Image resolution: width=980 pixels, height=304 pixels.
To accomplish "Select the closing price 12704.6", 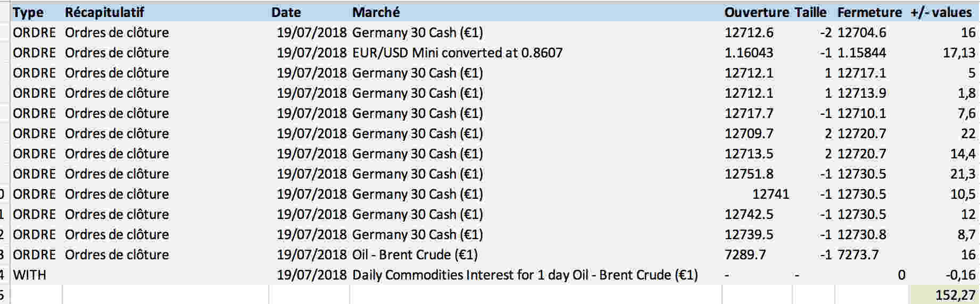I will pyautogui.click(x=862, y=32).
